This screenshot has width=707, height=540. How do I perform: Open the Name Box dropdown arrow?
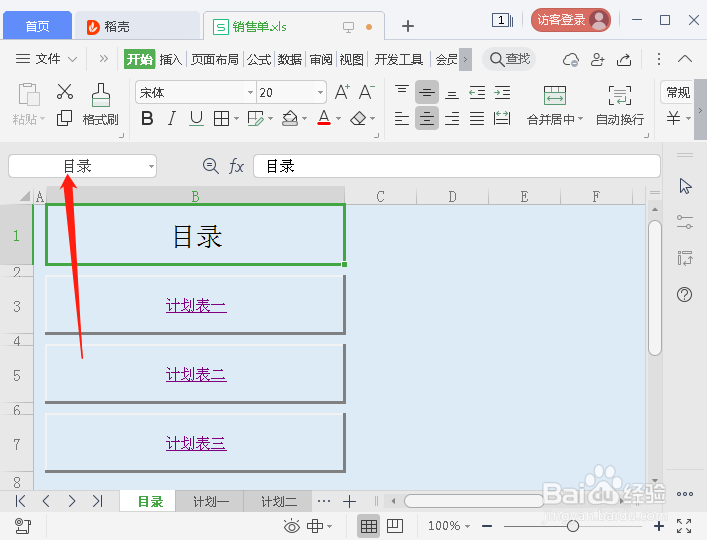pos(151,166)
